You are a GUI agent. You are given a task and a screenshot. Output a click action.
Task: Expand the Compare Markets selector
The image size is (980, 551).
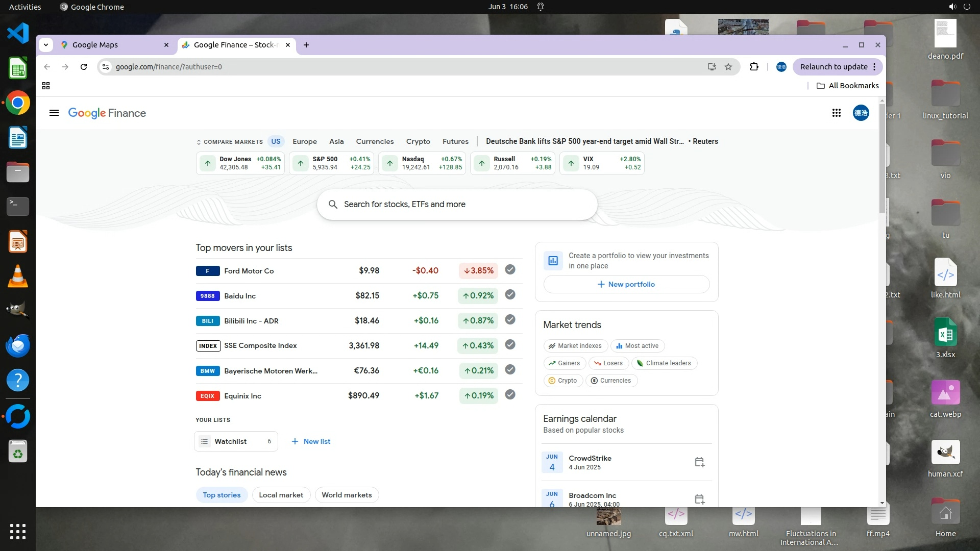(x=229, y=142)
